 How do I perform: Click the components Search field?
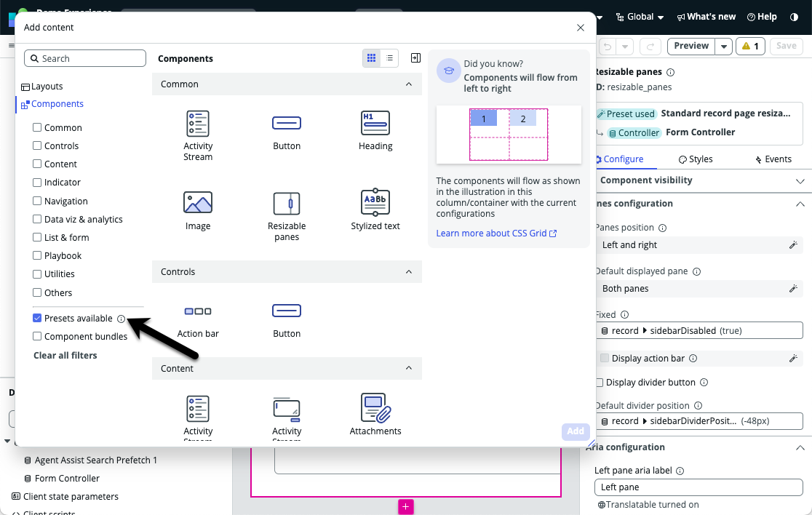pos(85,58)
